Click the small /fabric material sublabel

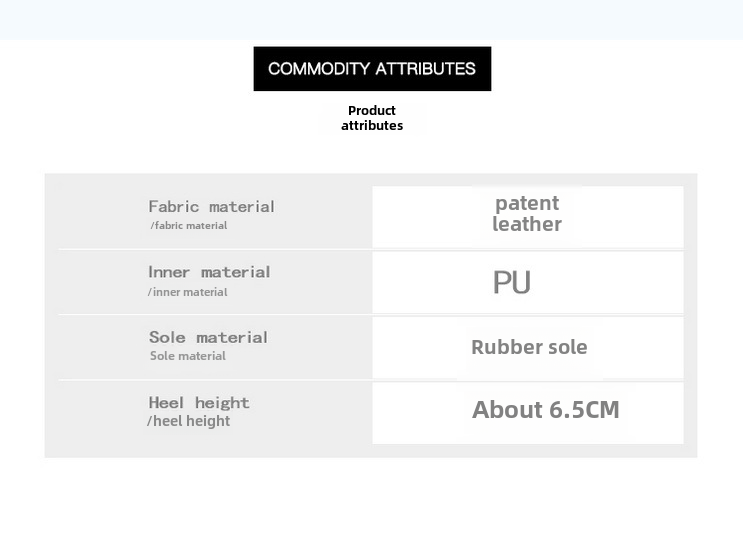click(x=189, y=226)
